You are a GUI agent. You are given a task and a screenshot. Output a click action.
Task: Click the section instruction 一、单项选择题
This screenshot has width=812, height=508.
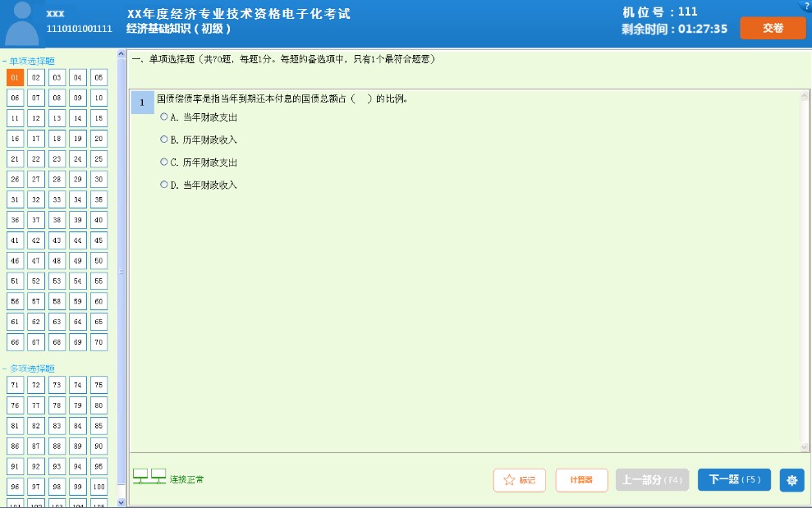pos(284,59)
